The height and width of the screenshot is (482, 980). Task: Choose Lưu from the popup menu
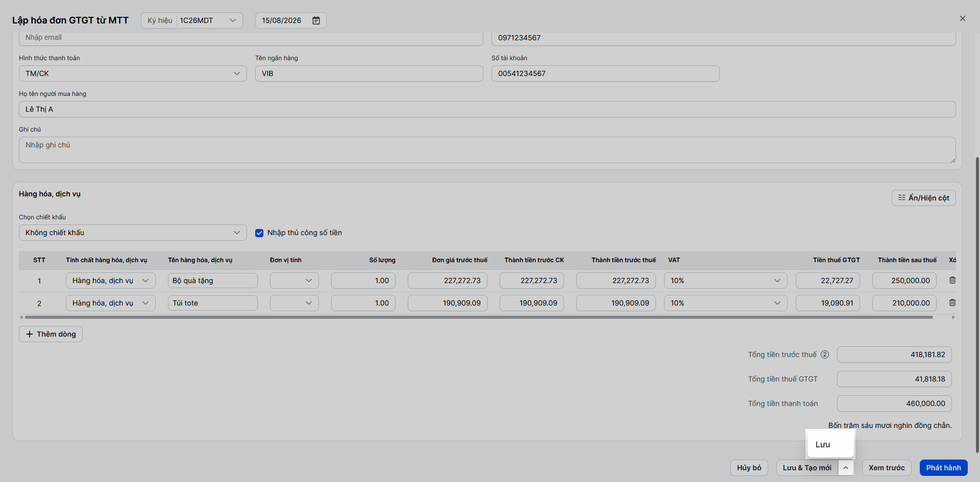(x=830, y=444)
